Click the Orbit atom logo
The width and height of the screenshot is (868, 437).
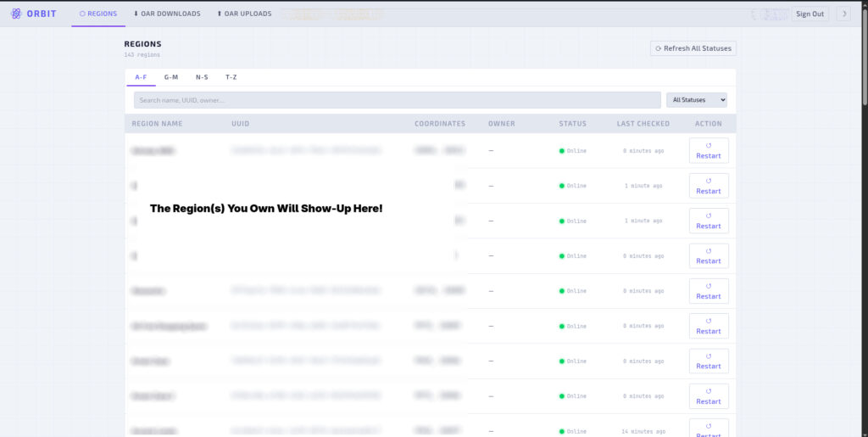16,14
